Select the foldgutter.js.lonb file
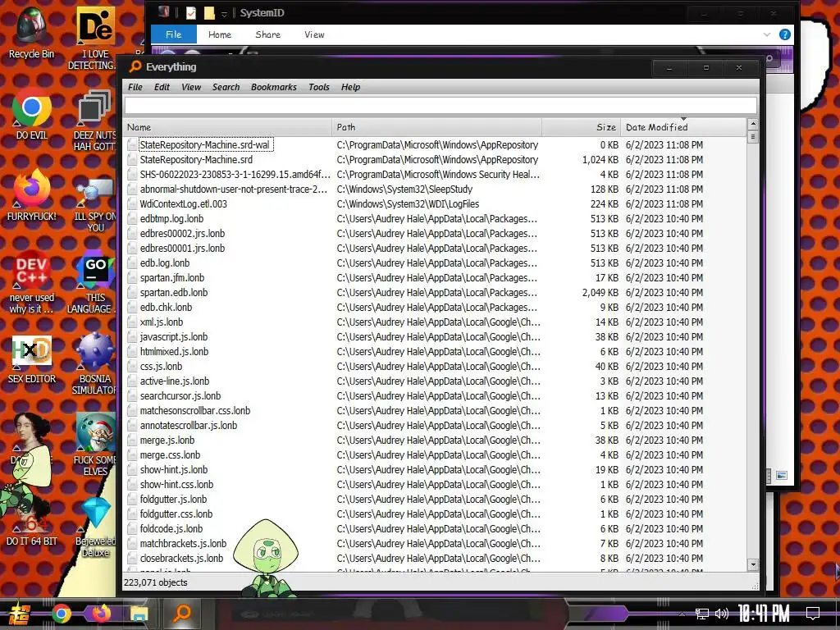The height and width of the screenshot is (630, 840). pos(173,500)
